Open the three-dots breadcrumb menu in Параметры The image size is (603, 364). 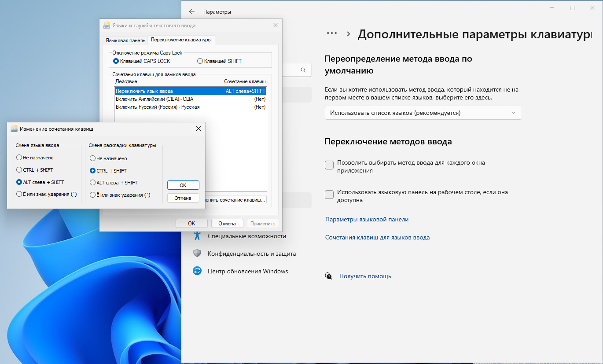point(331,33)
